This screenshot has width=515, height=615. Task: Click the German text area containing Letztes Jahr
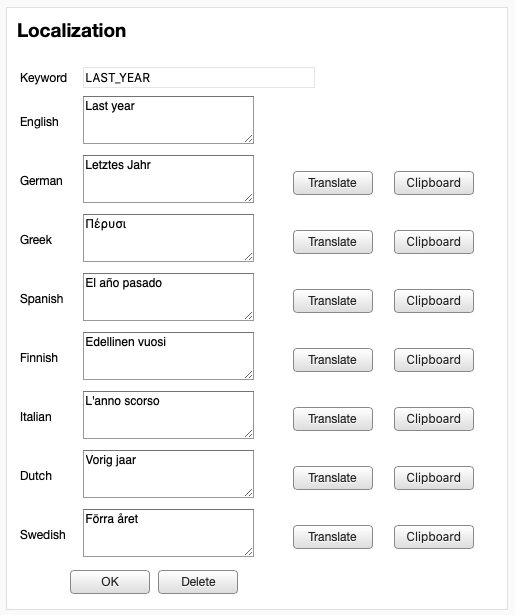[168, 179]
